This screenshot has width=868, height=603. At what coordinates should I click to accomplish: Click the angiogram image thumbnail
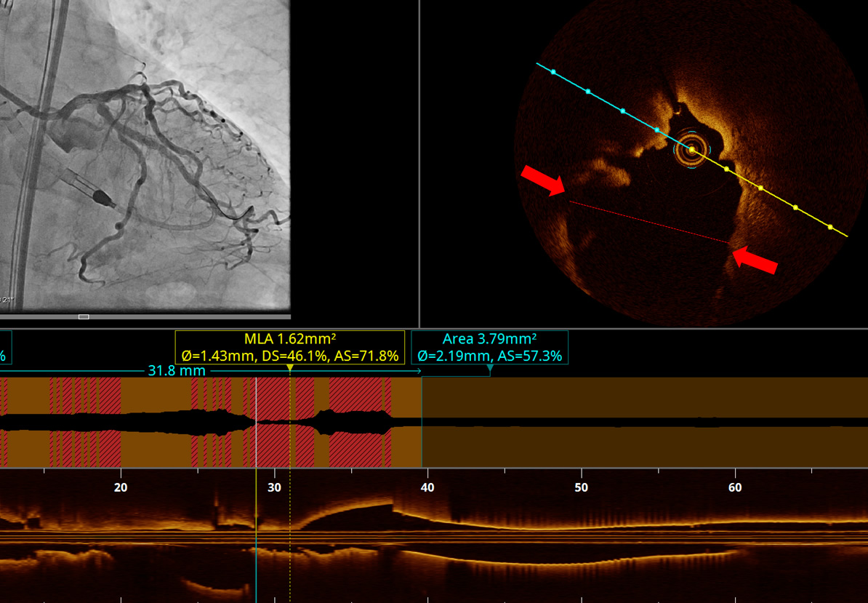[x=145, y=156]
